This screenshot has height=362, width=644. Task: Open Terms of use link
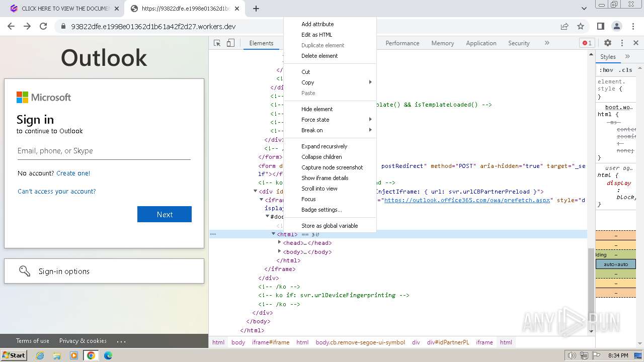click(33, 341)
